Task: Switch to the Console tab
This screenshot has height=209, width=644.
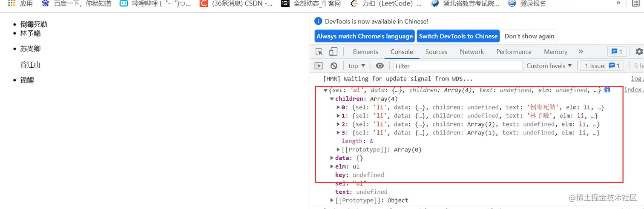Action: click(402, 52)
